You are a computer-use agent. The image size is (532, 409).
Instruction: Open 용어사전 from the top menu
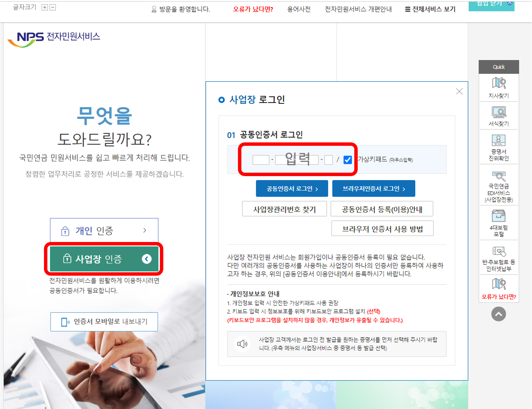tap(299, 9)
